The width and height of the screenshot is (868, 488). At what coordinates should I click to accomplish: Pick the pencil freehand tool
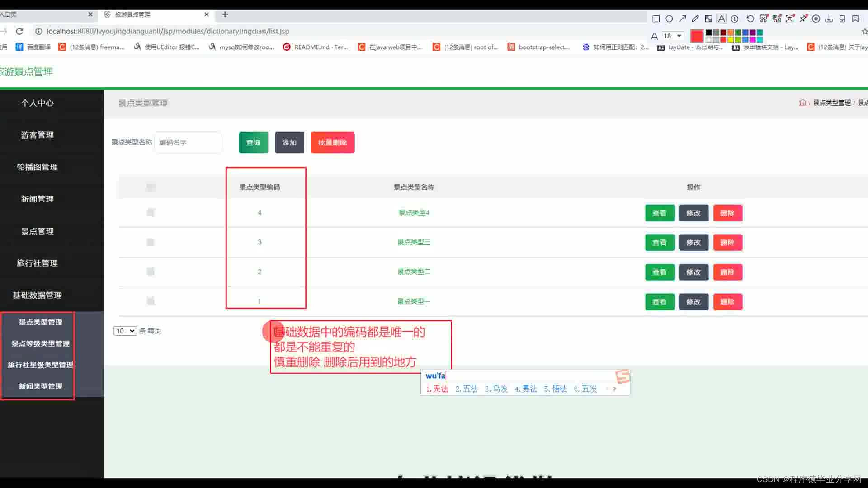click(695, 19)
